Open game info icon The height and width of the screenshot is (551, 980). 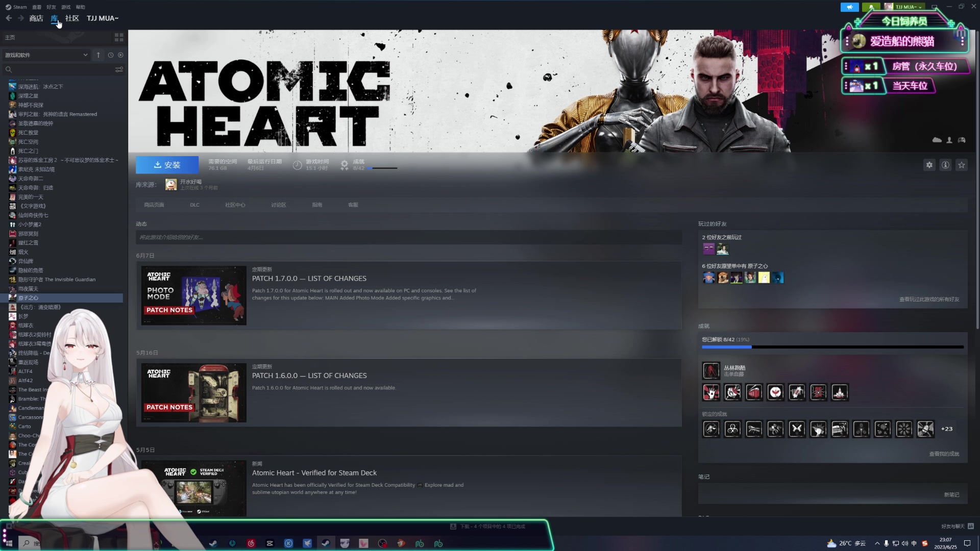pyautogui.click(x=945, y=165)
